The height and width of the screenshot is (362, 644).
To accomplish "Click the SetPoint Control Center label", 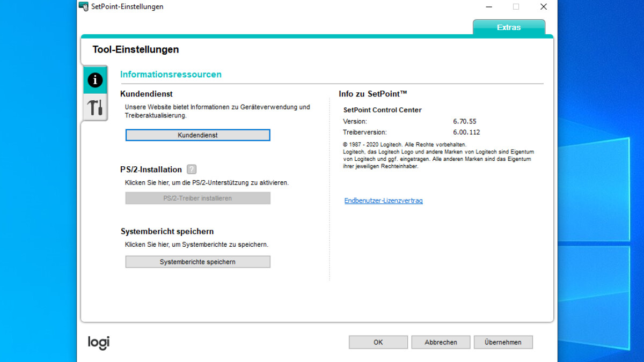I will tap(382, 110).
